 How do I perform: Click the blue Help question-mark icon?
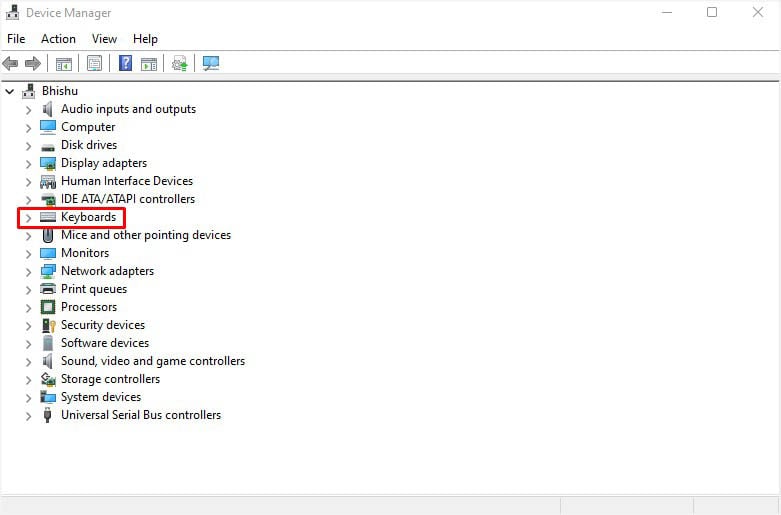[x=126, y=63]
